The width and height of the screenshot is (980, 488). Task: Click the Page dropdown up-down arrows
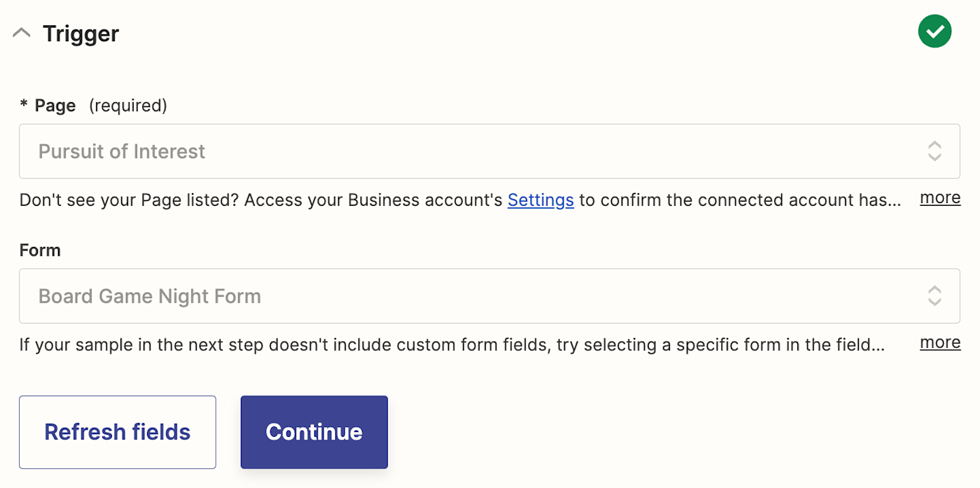[934, 151]
